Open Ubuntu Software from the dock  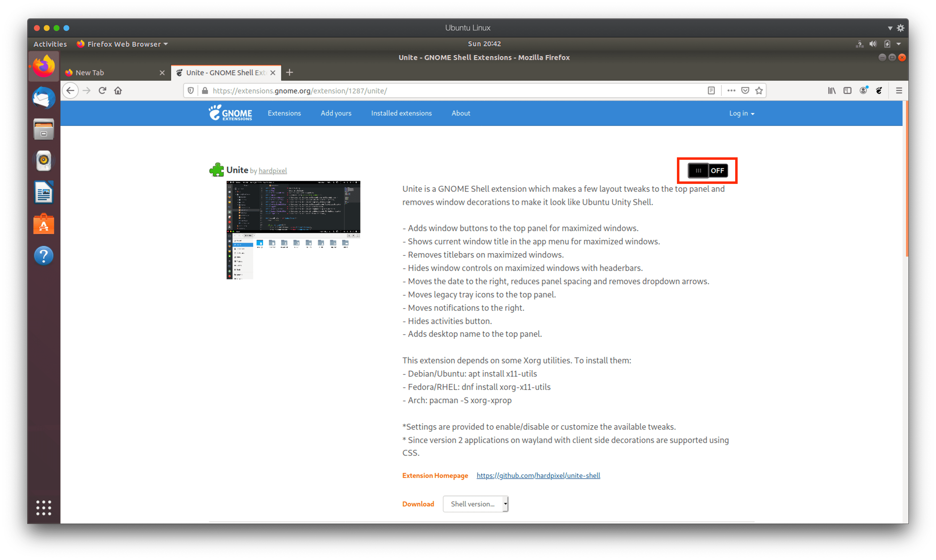pos(44,224)
